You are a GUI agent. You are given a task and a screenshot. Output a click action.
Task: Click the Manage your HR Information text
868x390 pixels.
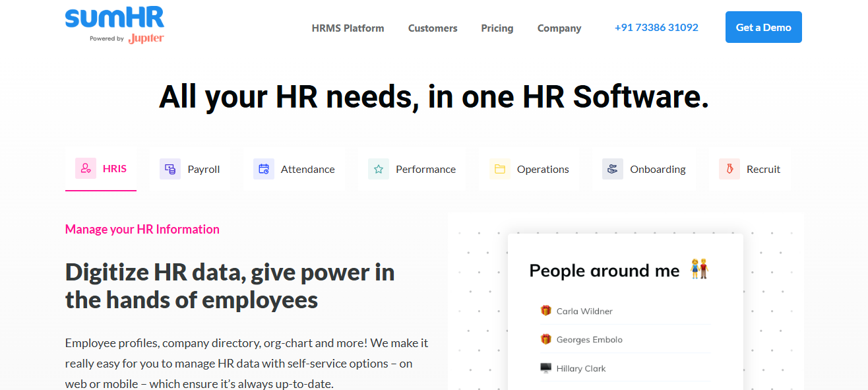[142, 229]
